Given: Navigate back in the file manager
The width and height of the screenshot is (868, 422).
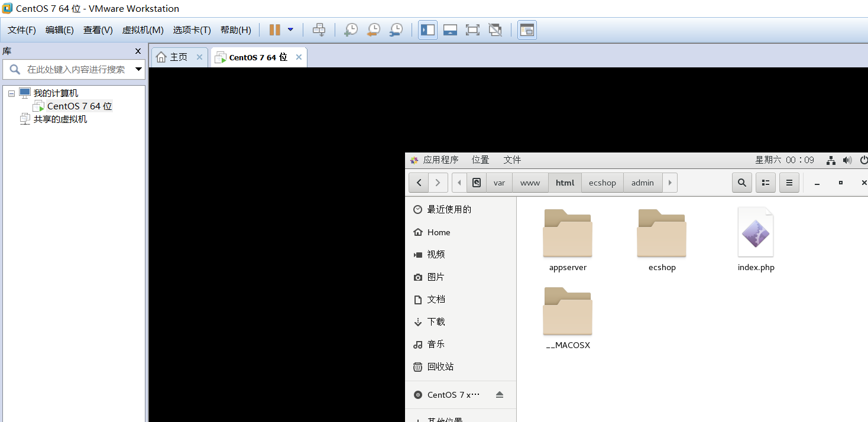Looking at the screenshot, I should 418,183.
